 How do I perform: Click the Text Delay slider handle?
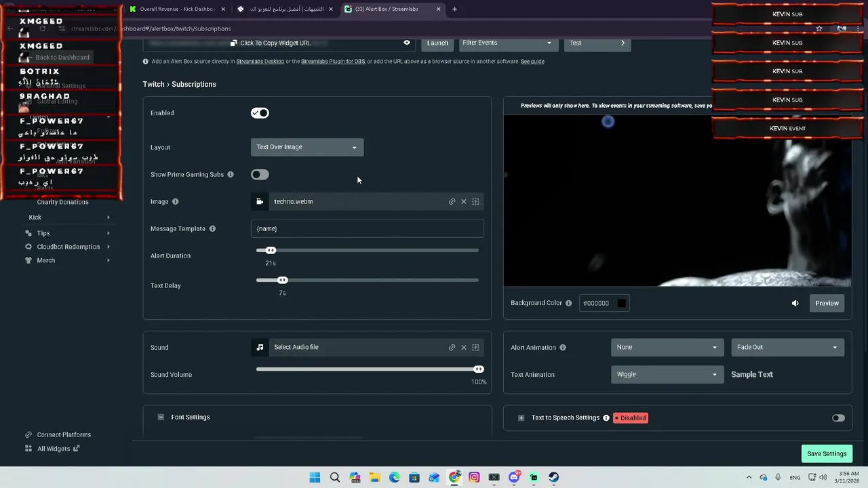(x=283, y=280)
